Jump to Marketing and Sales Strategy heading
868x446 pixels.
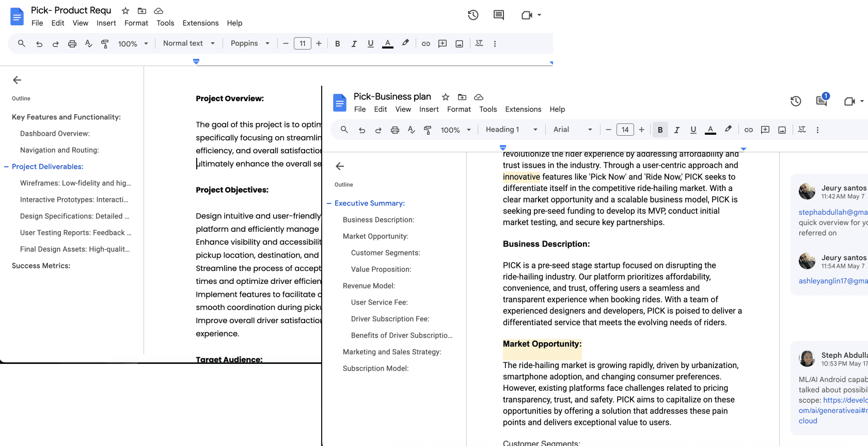[x=392, y=352]
